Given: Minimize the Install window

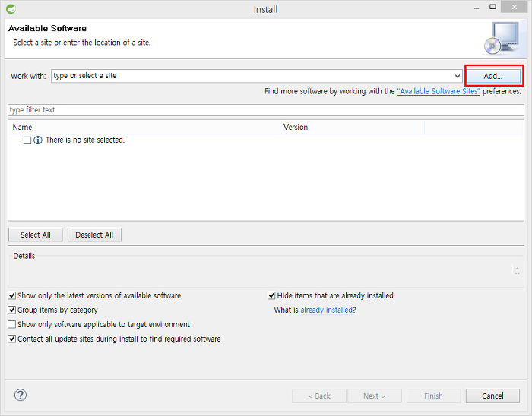Looking at the screenshot, I should tap(477, 8).
